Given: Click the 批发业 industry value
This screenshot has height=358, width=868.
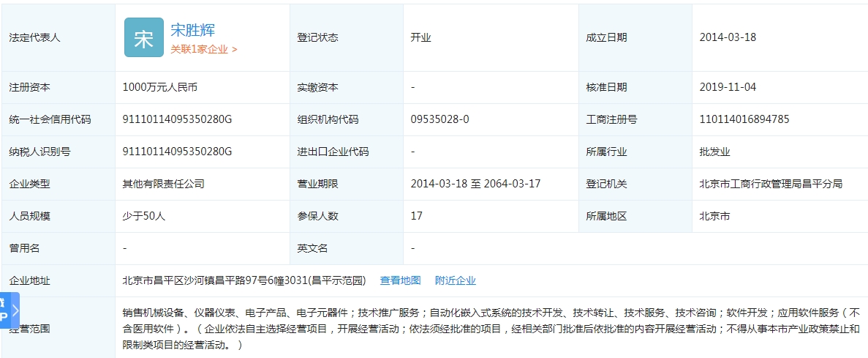Looking at the screenshot, I should [x=714, y=152].
